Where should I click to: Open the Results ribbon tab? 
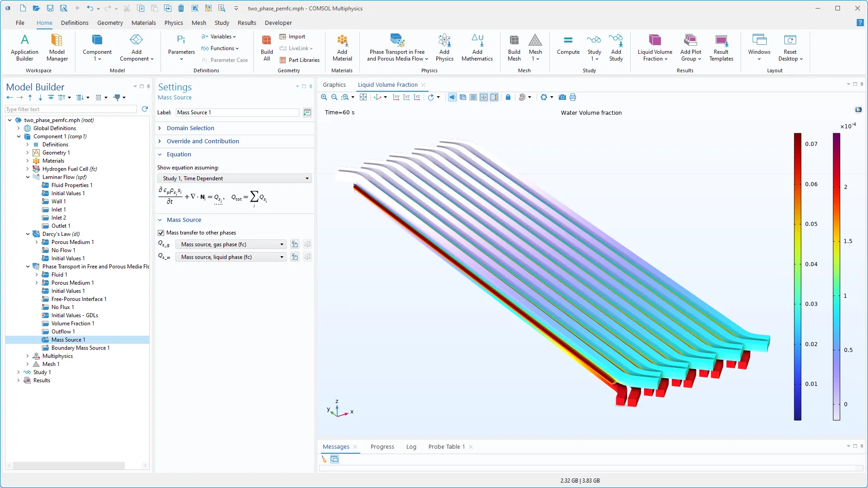(x=247, y=23)
